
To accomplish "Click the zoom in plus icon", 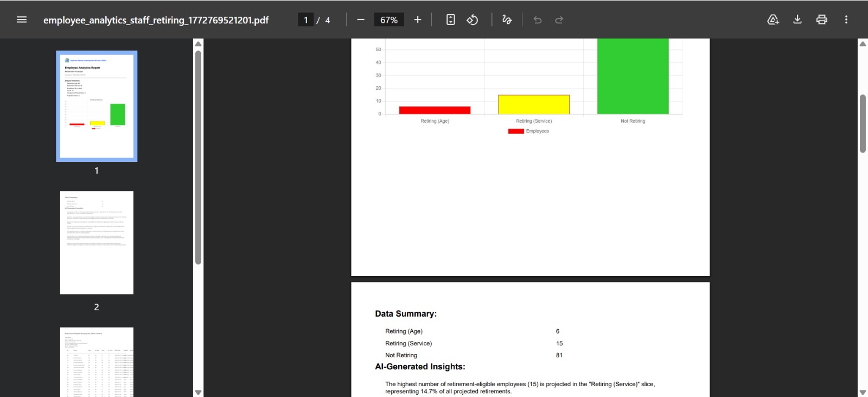I will (418, 20).
